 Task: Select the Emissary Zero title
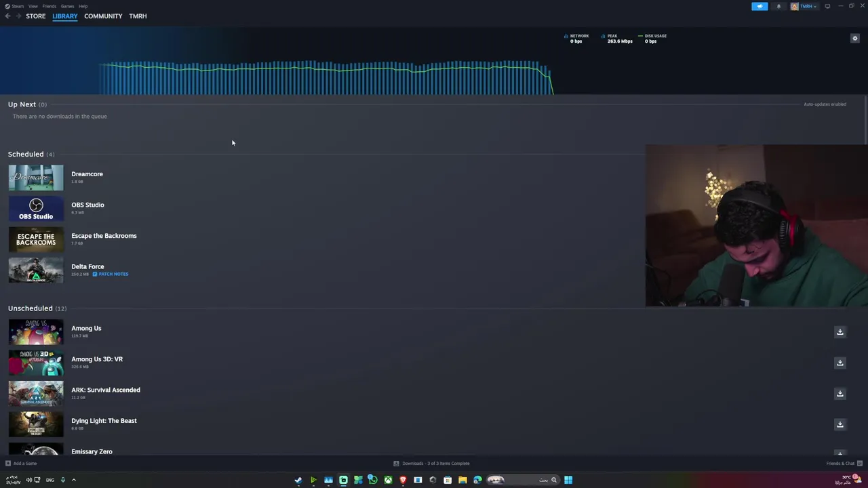pos(92,451)
